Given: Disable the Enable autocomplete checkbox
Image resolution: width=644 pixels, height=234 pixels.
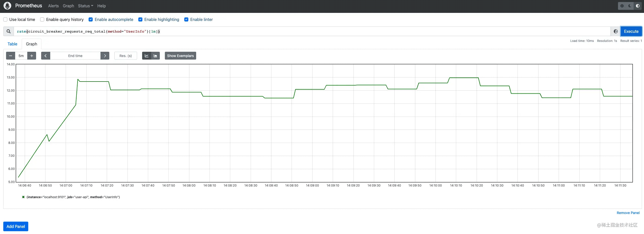Looking at the screenshot, I should (91, 19).
